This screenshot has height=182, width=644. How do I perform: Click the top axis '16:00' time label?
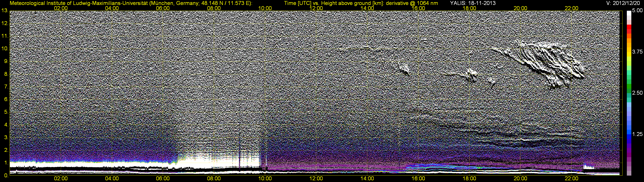[x=418, y=8]
